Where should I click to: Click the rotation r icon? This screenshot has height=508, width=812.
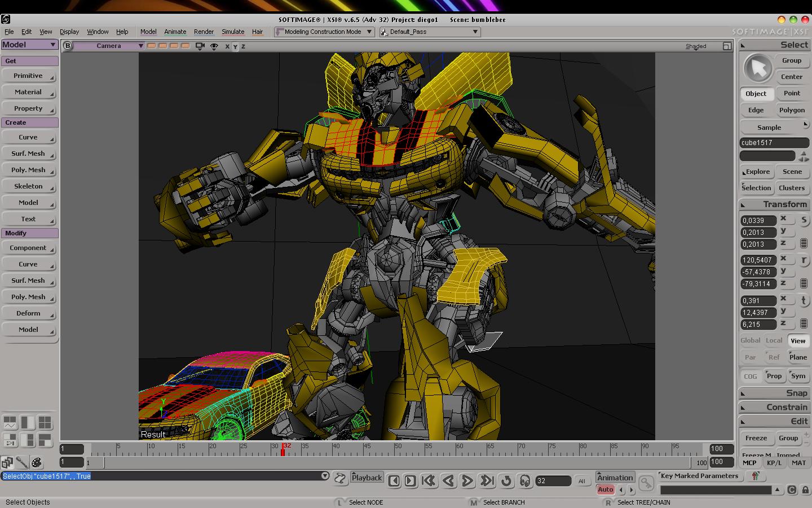pyautogui.click(x=804, y=260)
